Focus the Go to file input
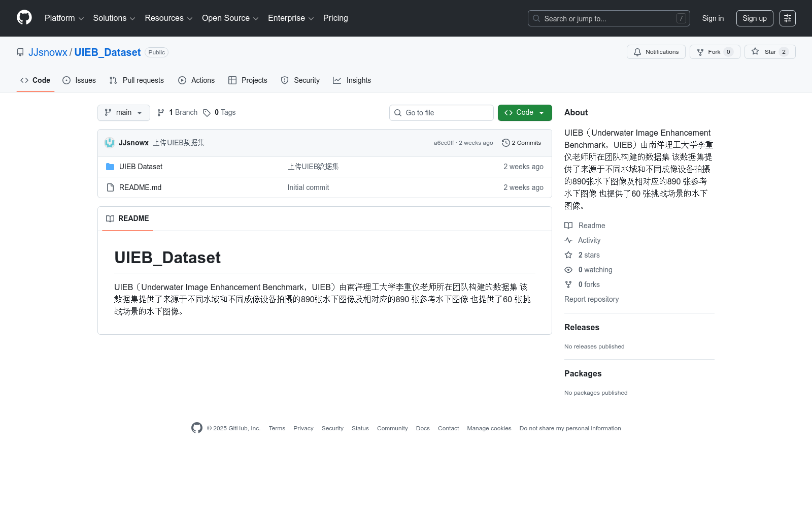Image resolution: width=812 pixels, height=508 pixels. pos(442,113)
